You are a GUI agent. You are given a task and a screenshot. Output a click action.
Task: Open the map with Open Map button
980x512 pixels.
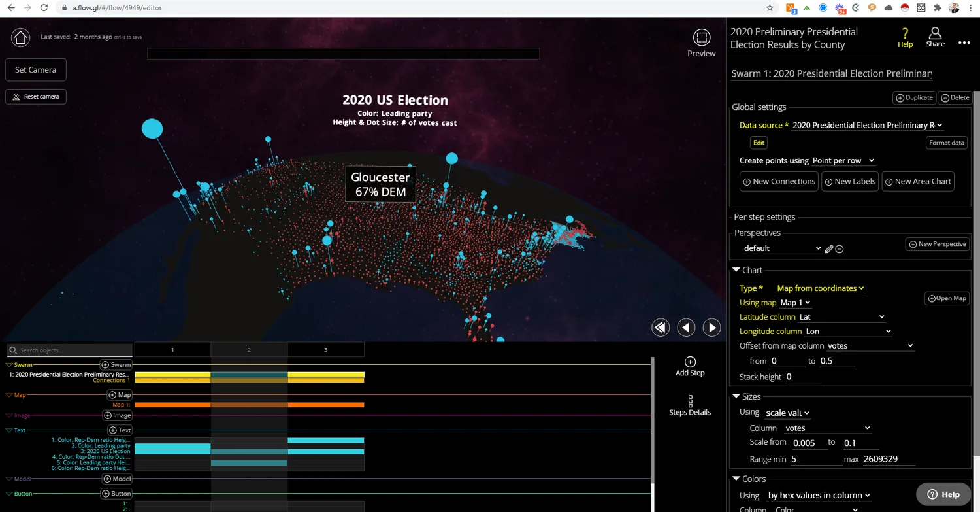click(x=947, y=298)
